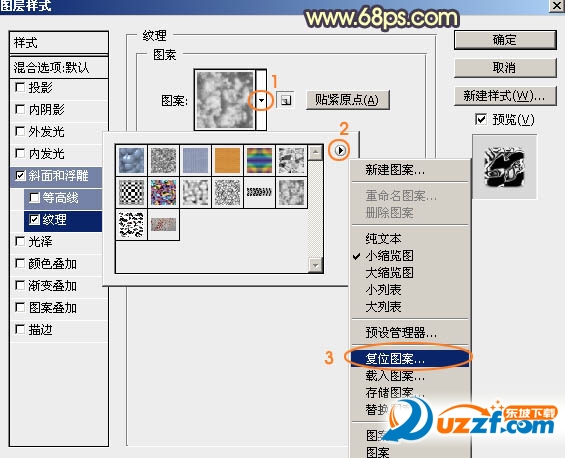Viewport: 565px width, 458px height.
Task: Select the blue bubbles pattern thumbnail
Action: point(132,160)
